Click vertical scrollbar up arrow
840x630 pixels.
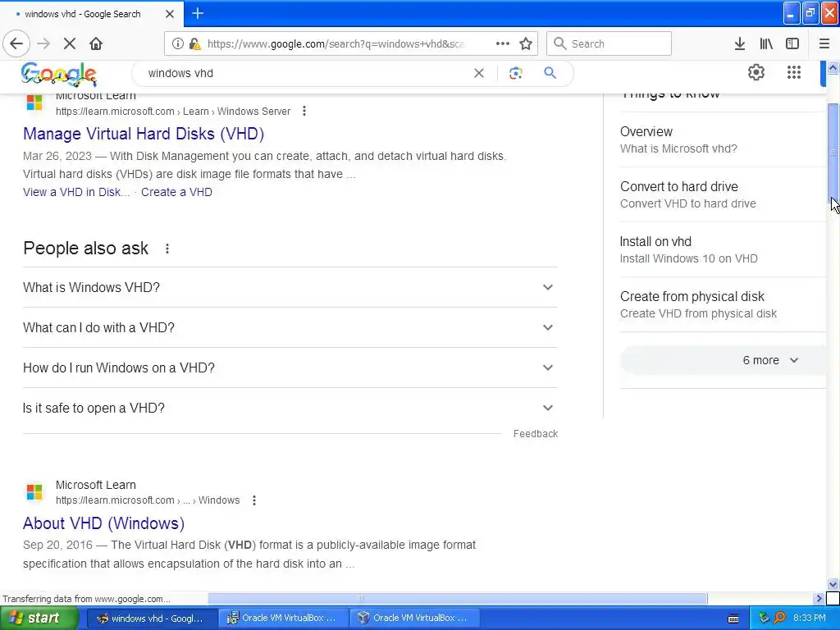(x=833, y=67)
